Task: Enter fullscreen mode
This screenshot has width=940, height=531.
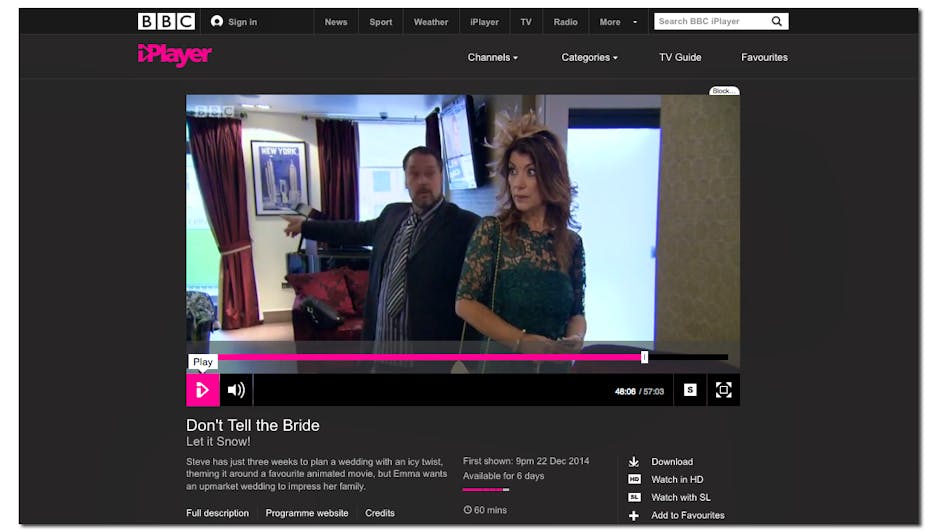Action: pos(724,390)
